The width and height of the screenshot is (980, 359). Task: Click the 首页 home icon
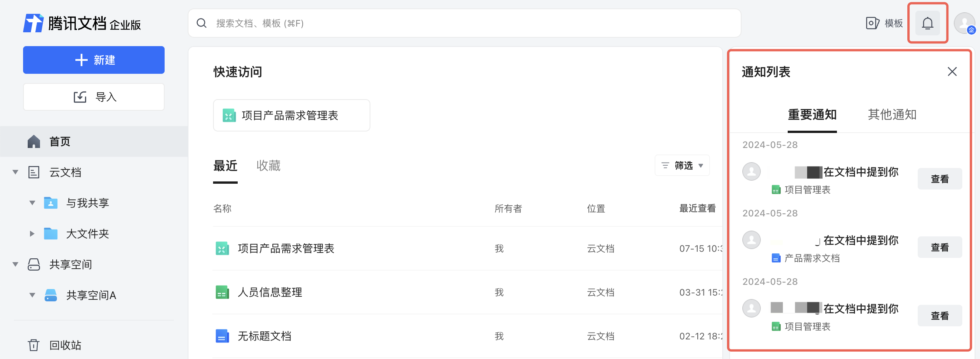click(34, 141)
